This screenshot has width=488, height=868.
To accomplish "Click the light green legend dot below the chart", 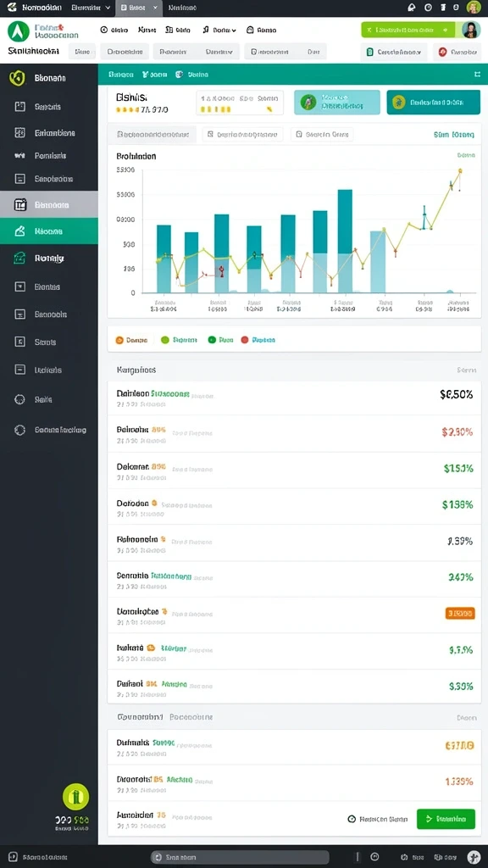I will (x=164, y=340).
